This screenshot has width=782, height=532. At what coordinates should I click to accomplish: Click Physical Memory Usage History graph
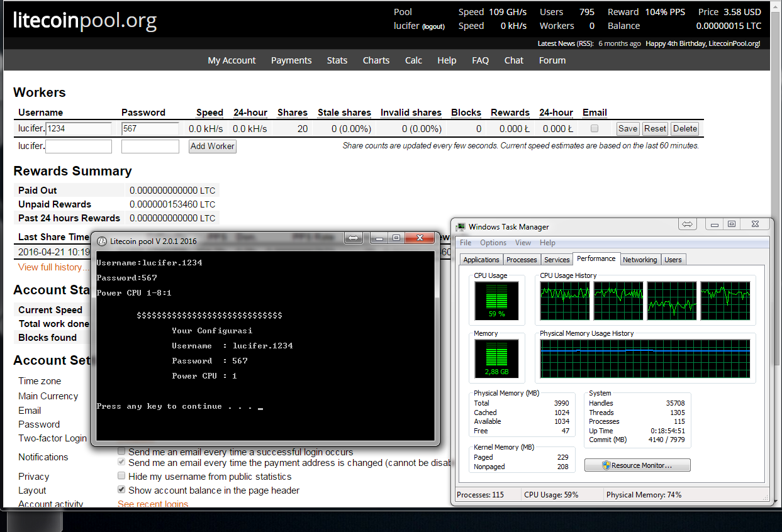(x=645, y=359)
